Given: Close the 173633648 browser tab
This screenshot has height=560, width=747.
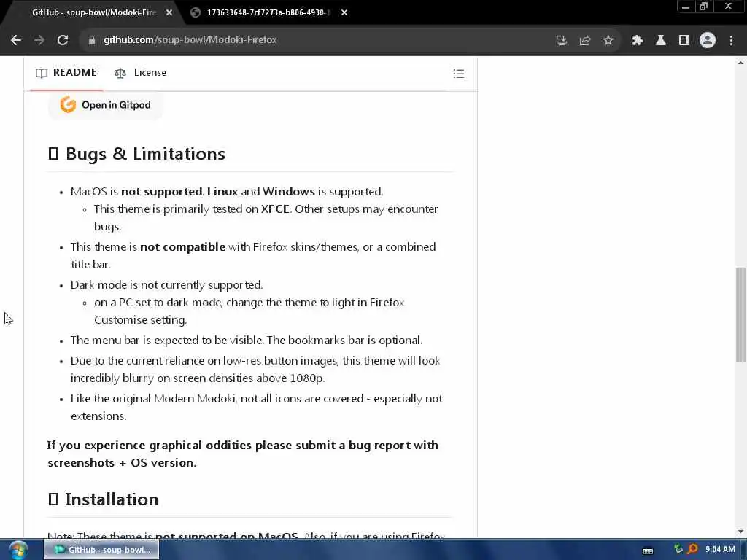Looking at the screenshot, I should coord(344,13).
